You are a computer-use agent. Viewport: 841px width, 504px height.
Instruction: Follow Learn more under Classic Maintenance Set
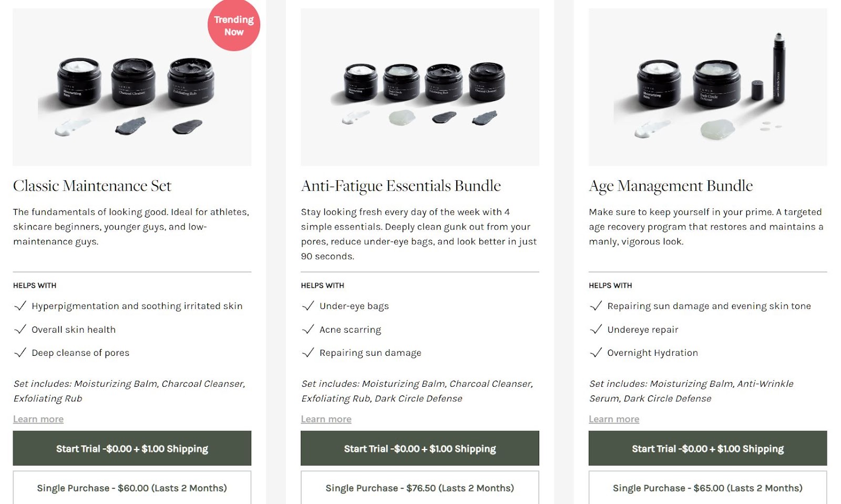coord(38,419)
